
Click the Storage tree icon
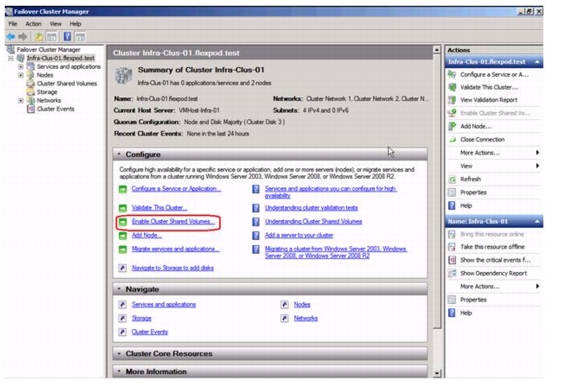click(31, 92)
